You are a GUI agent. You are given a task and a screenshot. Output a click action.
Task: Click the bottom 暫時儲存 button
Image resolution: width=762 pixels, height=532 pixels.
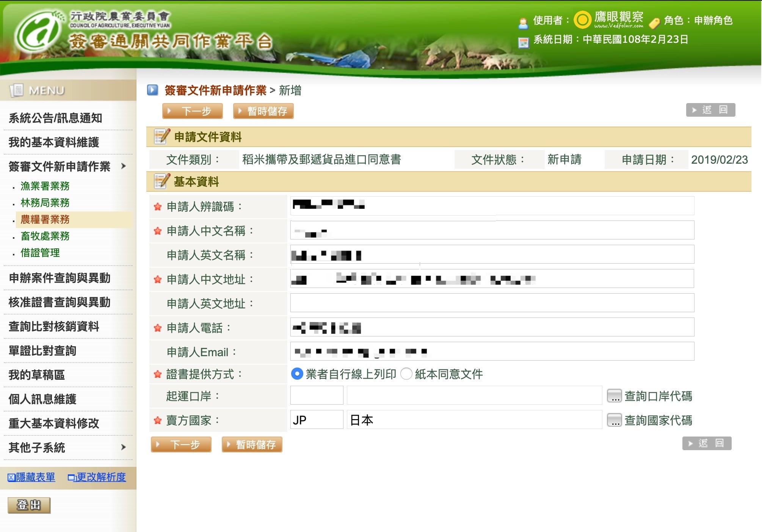[x=252, y=444]
